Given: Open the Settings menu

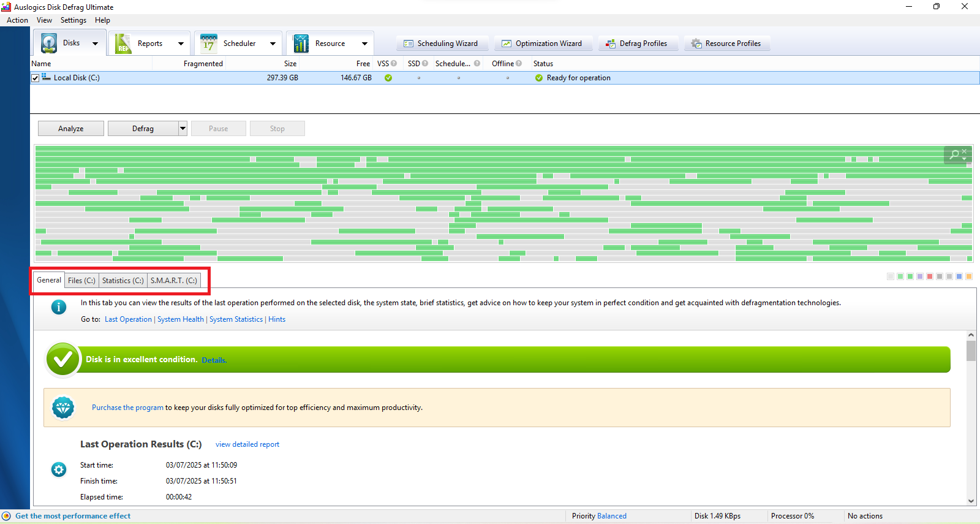Looking at the screenshot, I should (x=73, y=20).
